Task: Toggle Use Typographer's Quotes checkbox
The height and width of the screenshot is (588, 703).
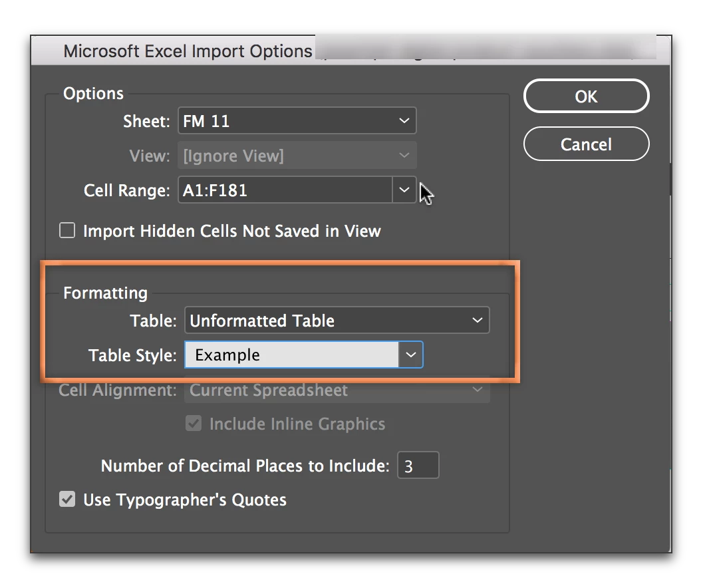Action: pyautogui.click(x=67, y=499)
